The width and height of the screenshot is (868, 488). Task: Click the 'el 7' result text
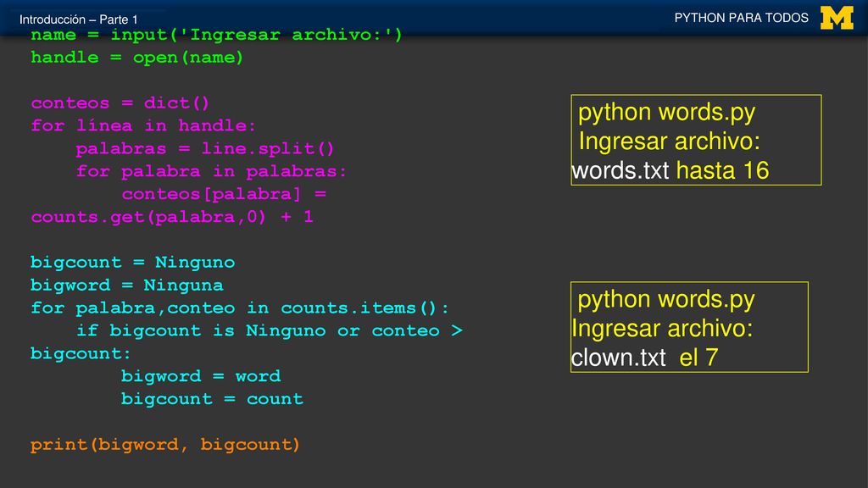[698, 358]
